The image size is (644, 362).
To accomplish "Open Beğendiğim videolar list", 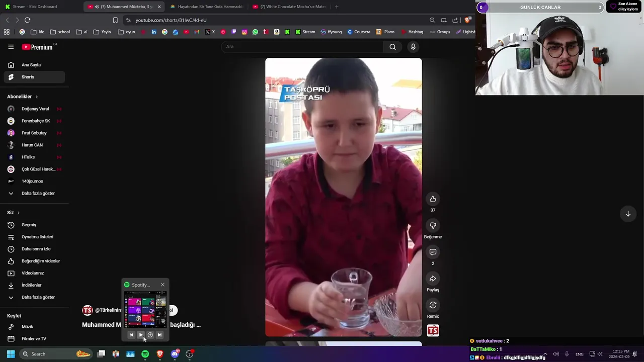I will coord(34,261).
